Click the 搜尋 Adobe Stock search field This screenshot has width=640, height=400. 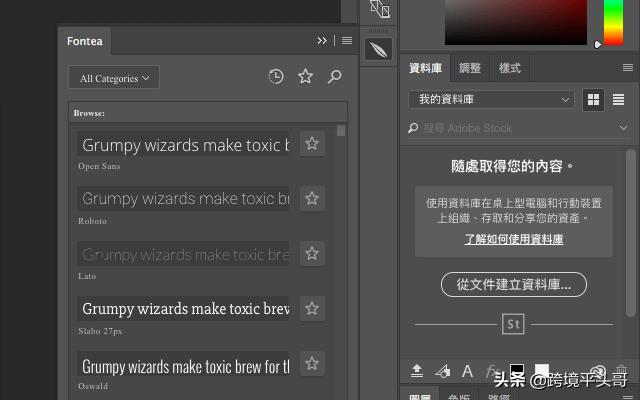pos(519,128)
